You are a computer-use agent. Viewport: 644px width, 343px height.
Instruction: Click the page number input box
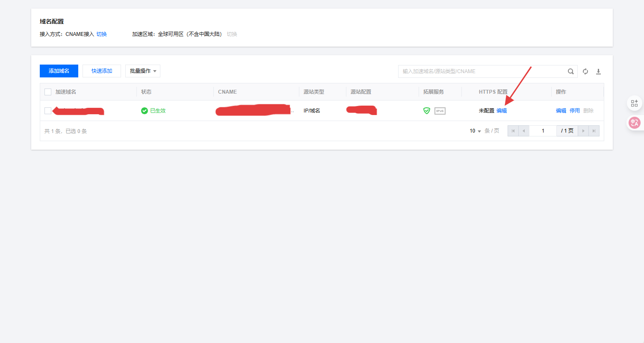[x=543, y=131]
